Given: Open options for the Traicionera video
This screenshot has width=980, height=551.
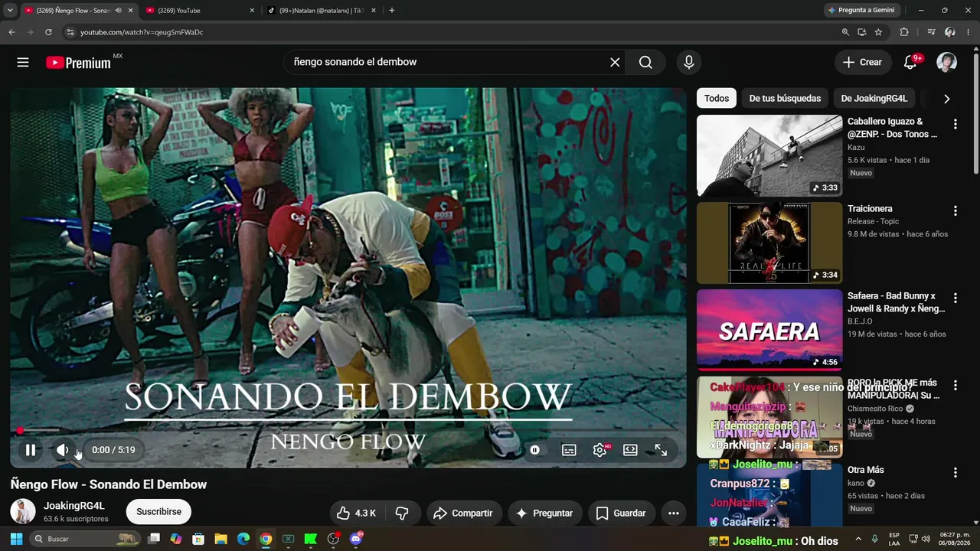Looking at the screenshot, I should 955,211.
